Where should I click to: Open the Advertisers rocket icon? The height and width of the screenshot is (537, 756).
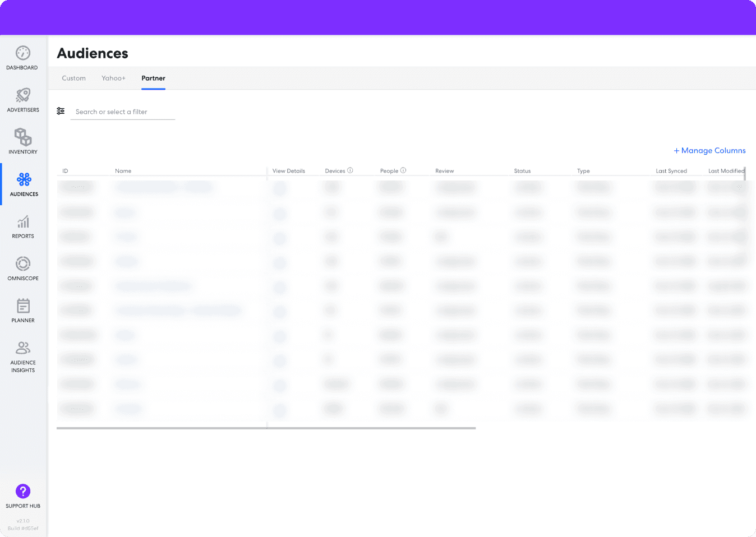tap(23, 95)
